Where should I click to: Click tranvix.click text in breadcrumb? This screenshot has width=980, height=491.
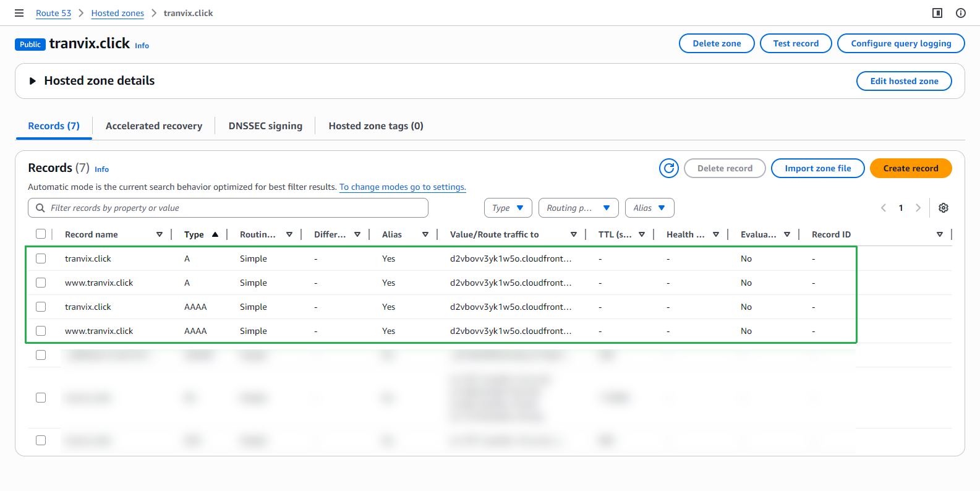tap(188, 13)
